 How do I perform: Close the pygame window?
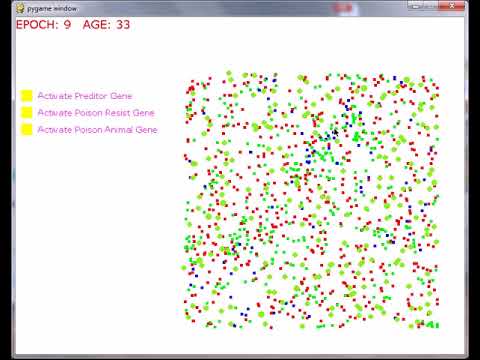(x=452, y=6)
